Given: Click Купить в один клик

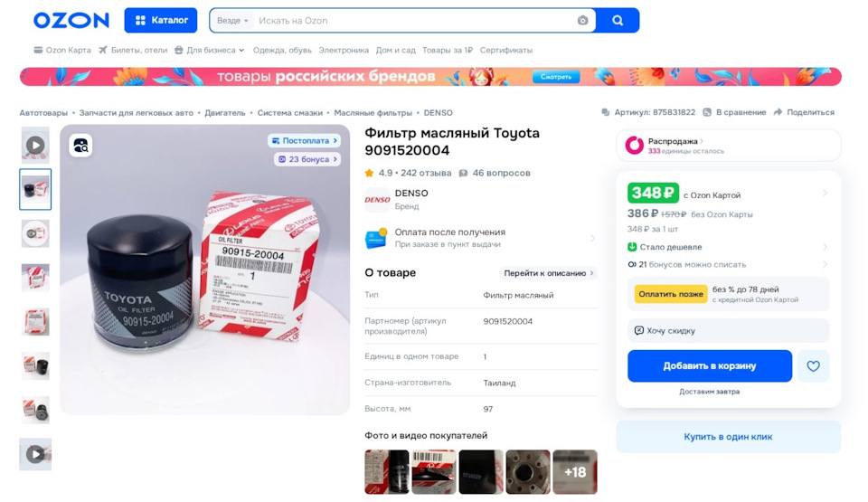Looking at the screenshot, I should click(728, 437).
